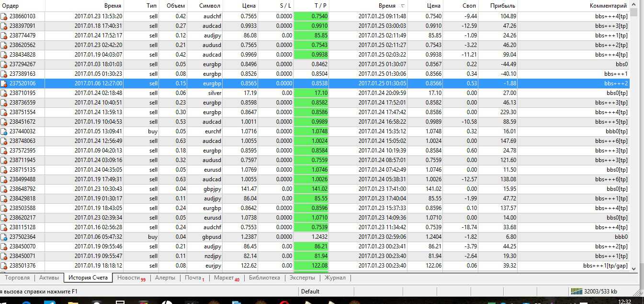644x304 pixels.
Task: Click the Default profile in status bar
Action: click(310, 292)
